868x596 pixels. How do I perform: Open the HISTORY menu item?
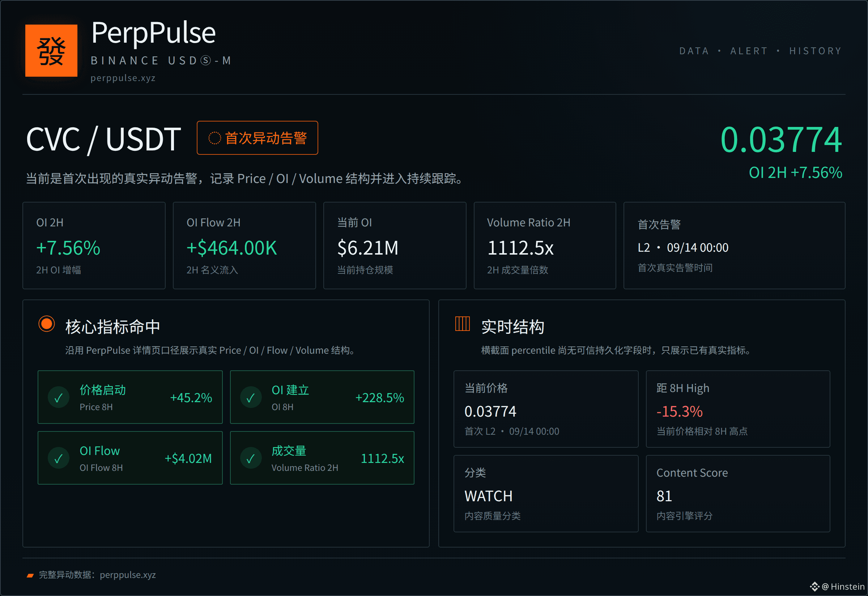pyautogui.click(x=815, y=51)
